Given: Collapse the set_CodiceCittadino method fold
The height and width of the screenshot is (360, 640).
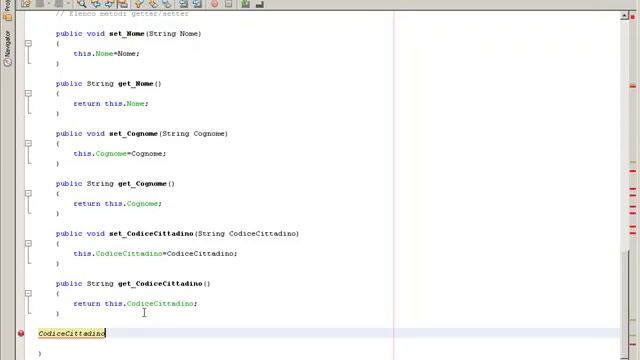Looking at the screenshot, I should tap(28, 243).
